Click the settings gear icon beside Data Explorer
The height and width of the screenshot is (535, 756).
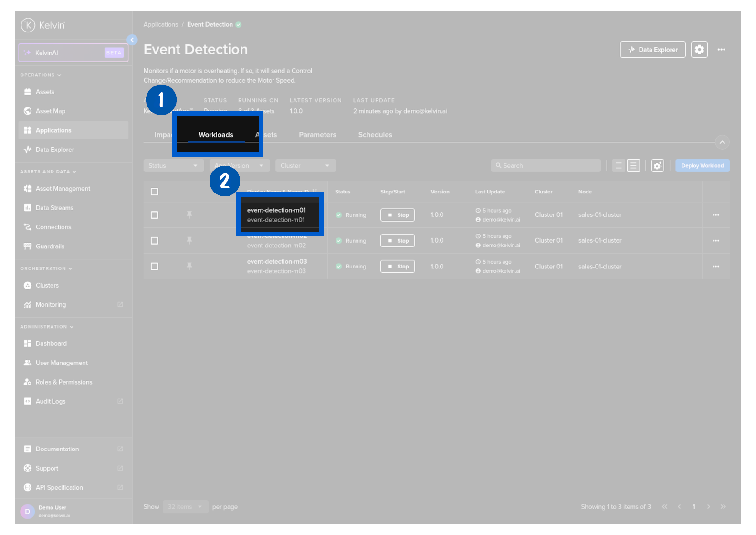point(699,50)
